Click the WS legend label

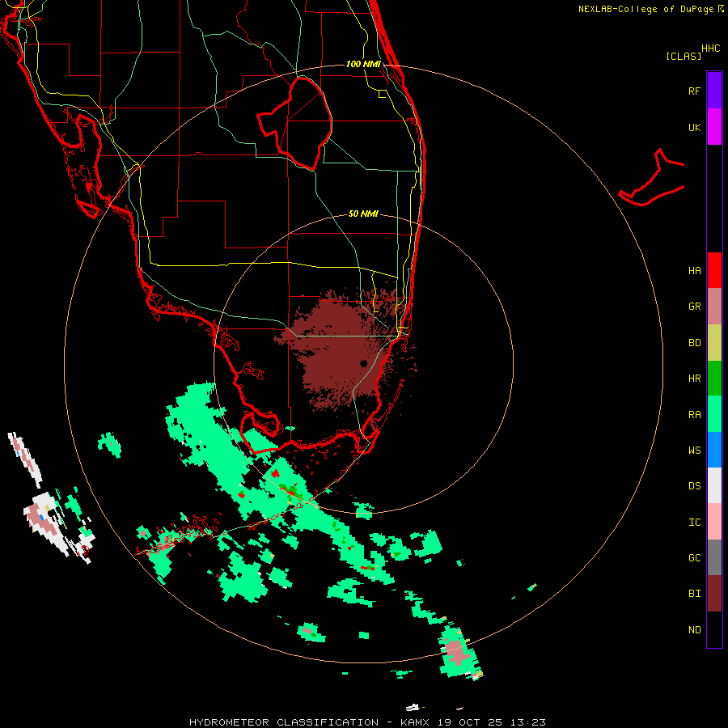point(694,451)
